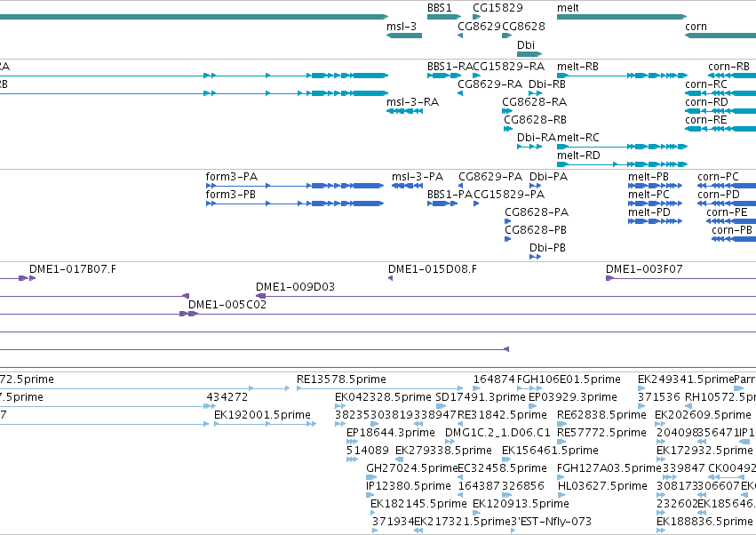Screen dimensions: 756x535
Task: Click protein melt-PC label
Action: (x=649, y=195)
